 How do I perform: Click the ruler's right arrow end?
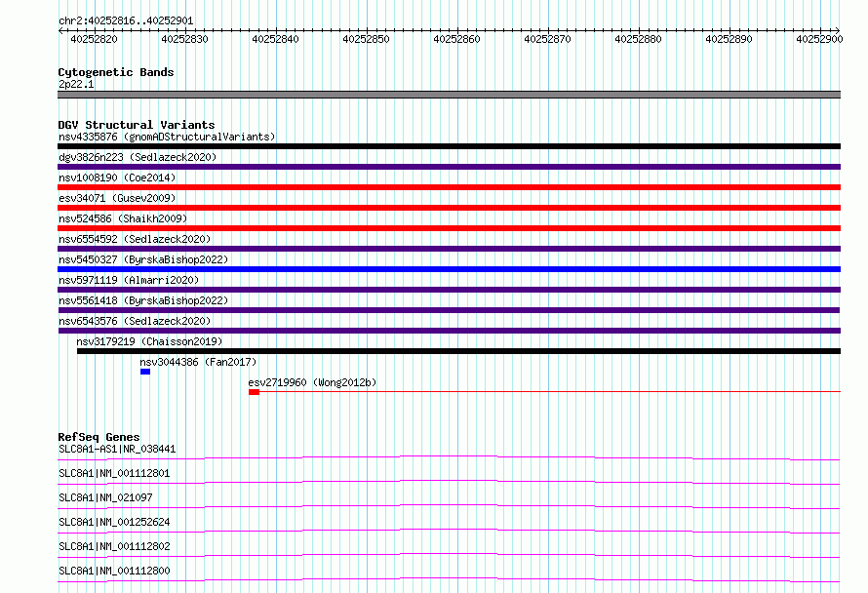pyautogui.click(x=838, y=30)
